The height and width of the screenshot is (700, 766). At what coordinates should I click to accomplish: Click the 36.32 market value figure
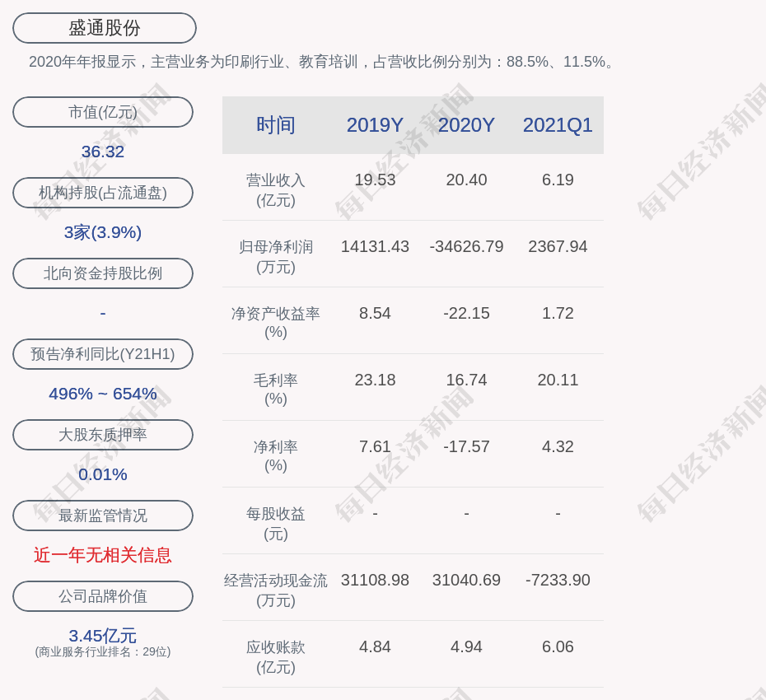(103, 152)
